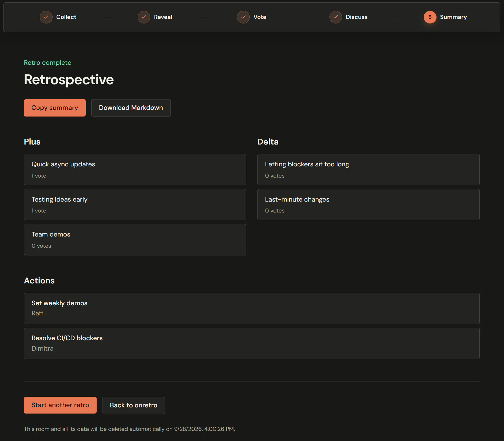
Task: Download the summary as Markdown
Action: coord(131,108)
